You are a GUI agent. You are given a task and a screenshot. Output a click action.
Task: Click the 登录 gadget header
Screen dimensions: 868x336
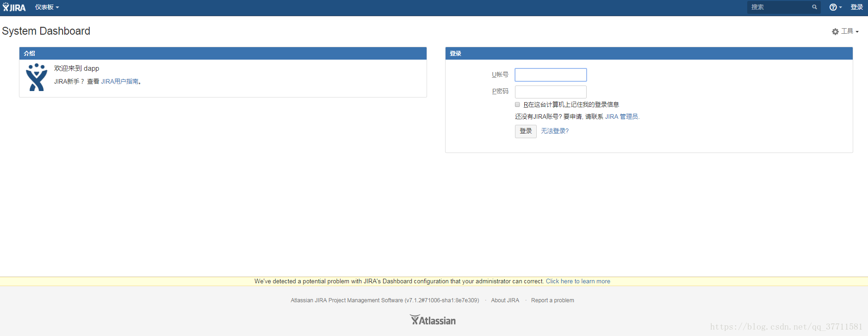[649, 53]
